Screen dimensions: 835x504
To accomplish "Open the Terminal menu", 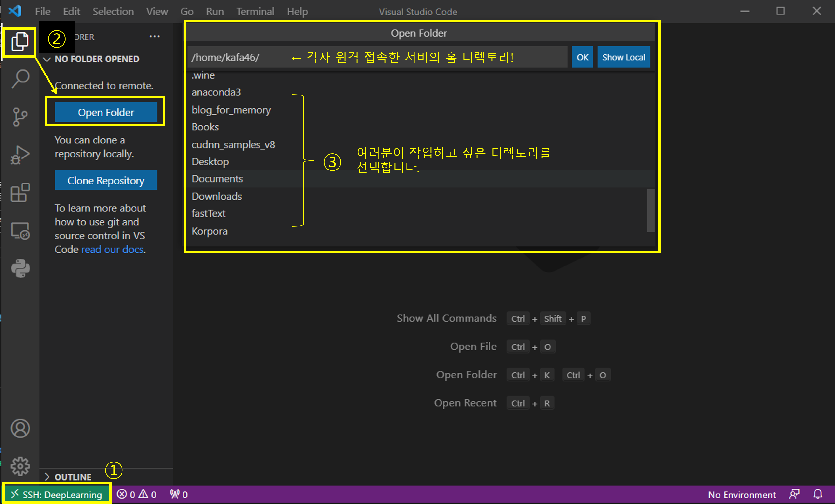I will [255, 12].
